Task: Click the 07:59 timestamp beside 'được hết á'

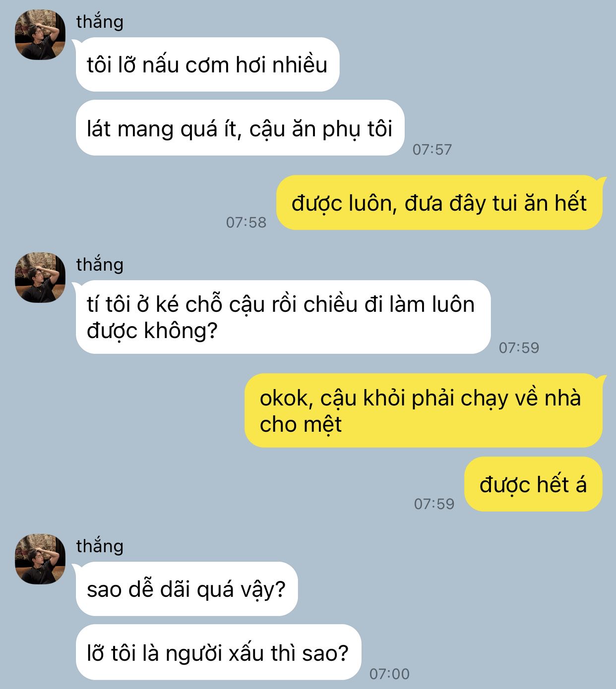Action: pos(434,504)
